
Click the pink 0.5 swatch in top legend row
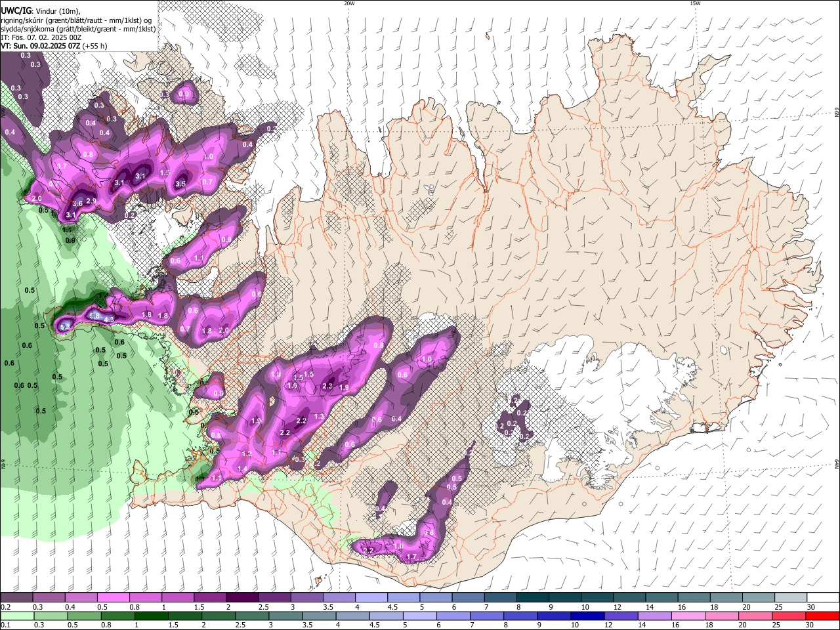click(113, 598)
